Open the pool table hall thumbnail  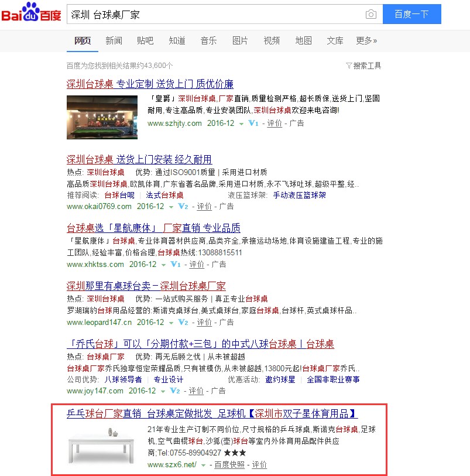point(102,117)
